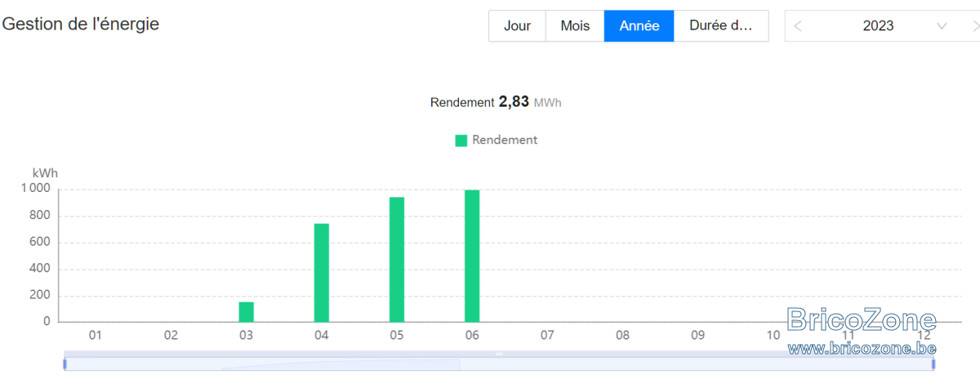
Task: Click the left handle of zoom slider
Action: (x=65, y=364)
